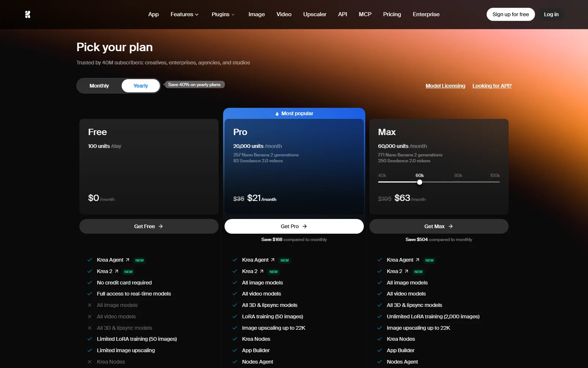588x368 pixels.
Task: Go to Video in navigation
Action: 284,14
